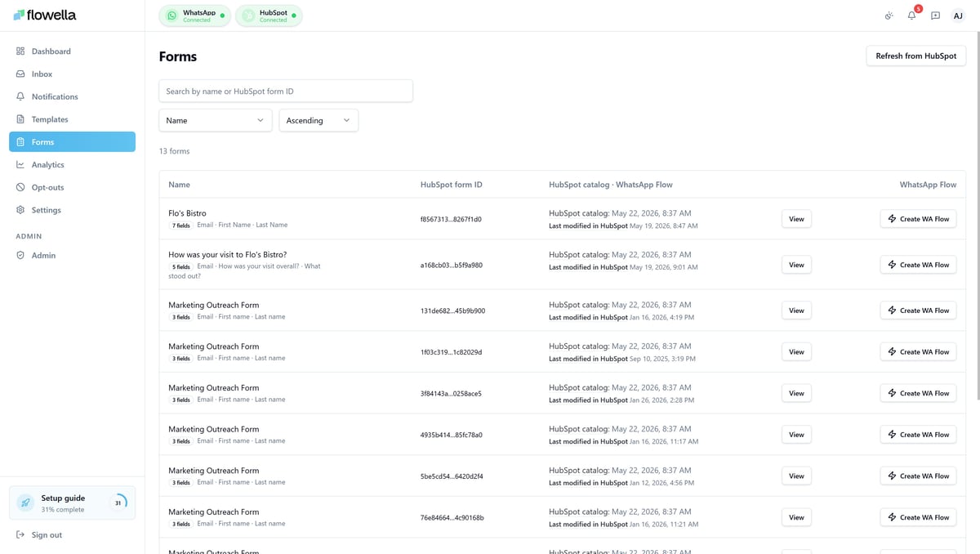Open the header notifications bell
The height and width of the screenshot is (554, 980).
point(911,16)
